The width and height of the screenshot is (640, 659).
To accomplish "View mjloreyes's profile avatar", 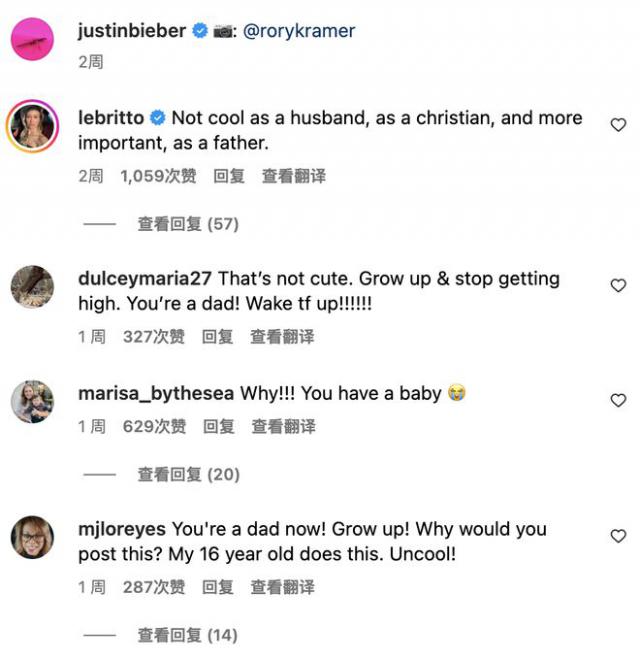I will click(x=32, y=537).
